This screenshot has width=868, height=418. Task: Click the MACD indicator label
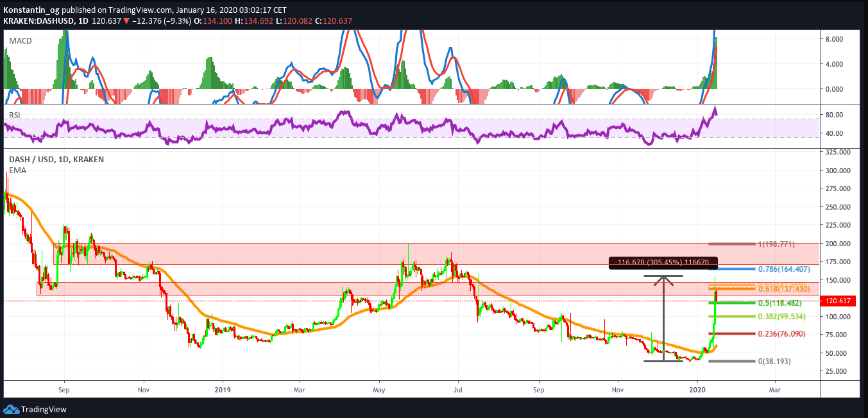point(20,41)
